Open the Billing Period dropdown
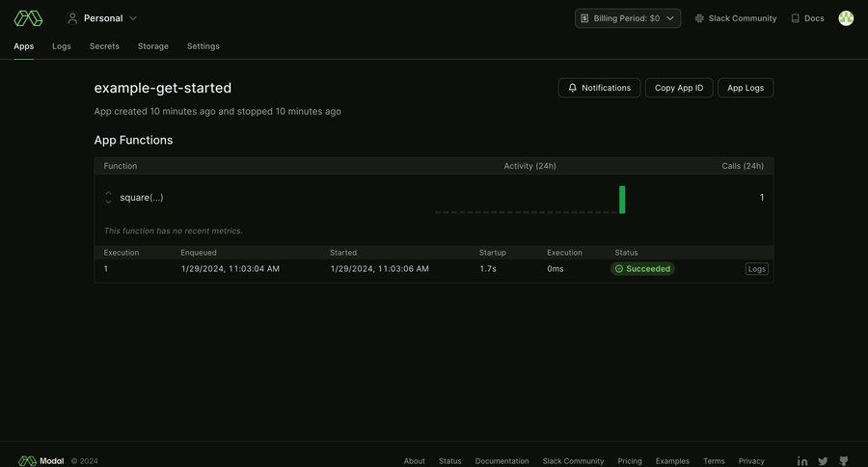 tap(628, 18)
